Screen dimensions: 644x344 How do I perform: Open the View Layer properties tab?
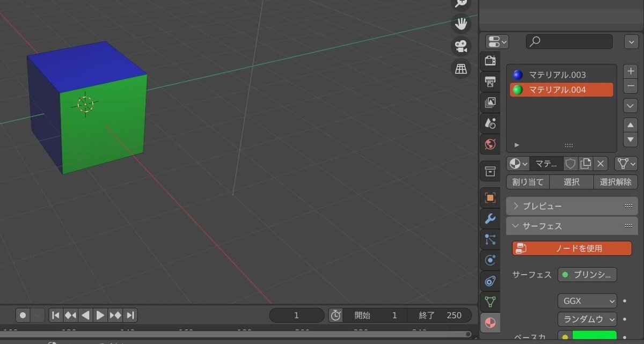pyautogui.click(x=489, y=103)
